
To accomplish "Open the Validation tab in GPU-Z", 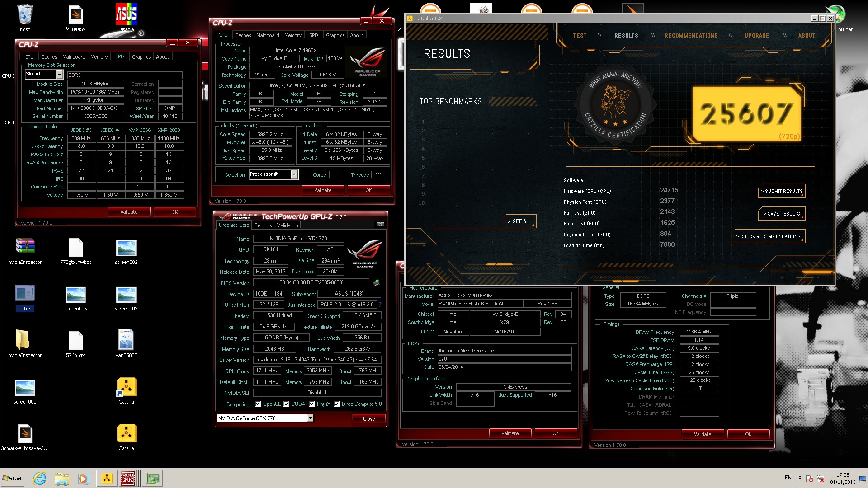I will click(x=288, y=225).
